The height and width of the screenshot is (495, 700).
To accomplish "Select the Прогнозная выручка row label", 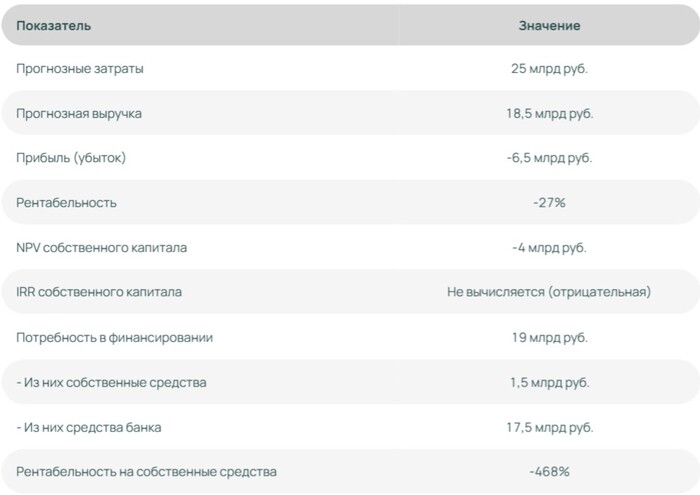I will point(79,113).
